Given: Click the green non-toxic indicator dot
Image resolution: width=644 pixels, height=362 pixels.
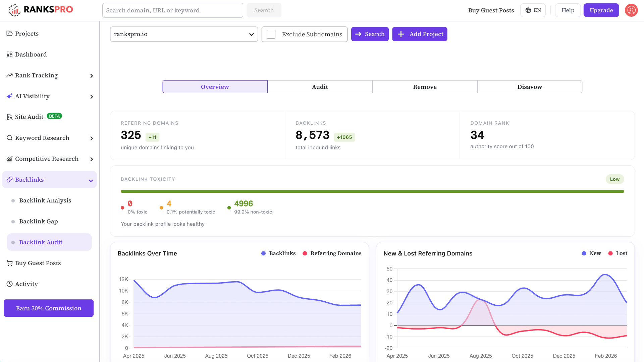Looking at the screenshot, I should pos(229,208).
